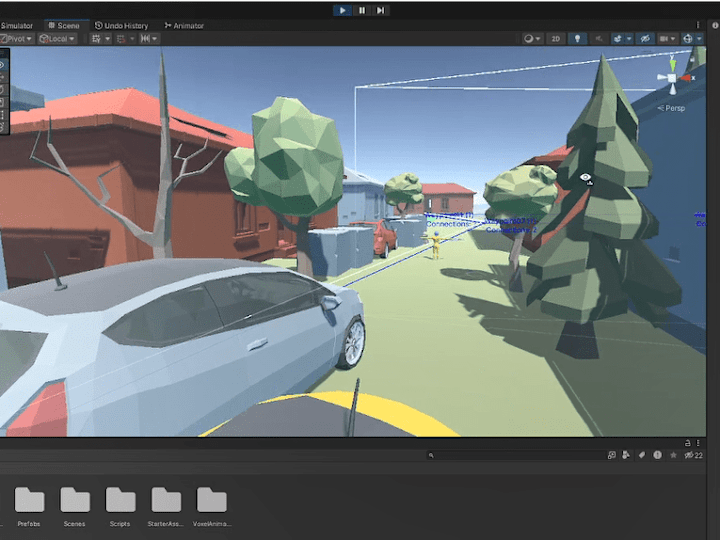Open the scene effects dropdown arrow
This screenshot has height=540, width=720.
[629, 39]
